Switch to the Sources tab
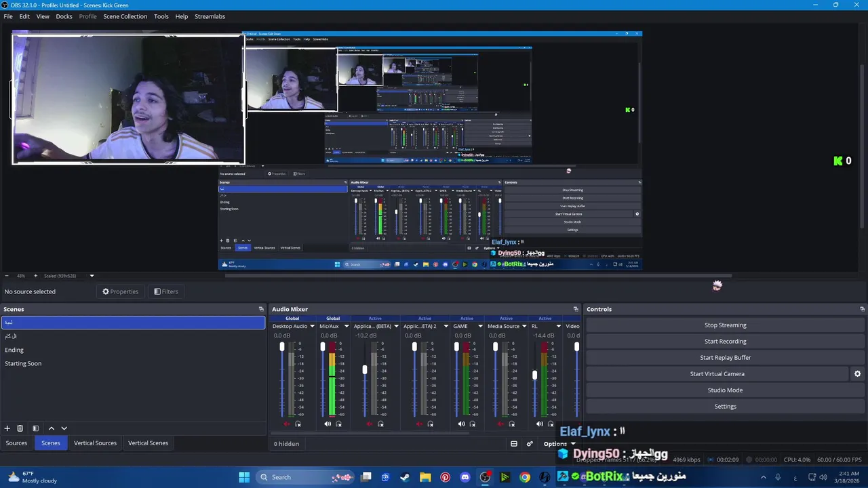Viewport: 868px width, 488px height. point(16,443)
